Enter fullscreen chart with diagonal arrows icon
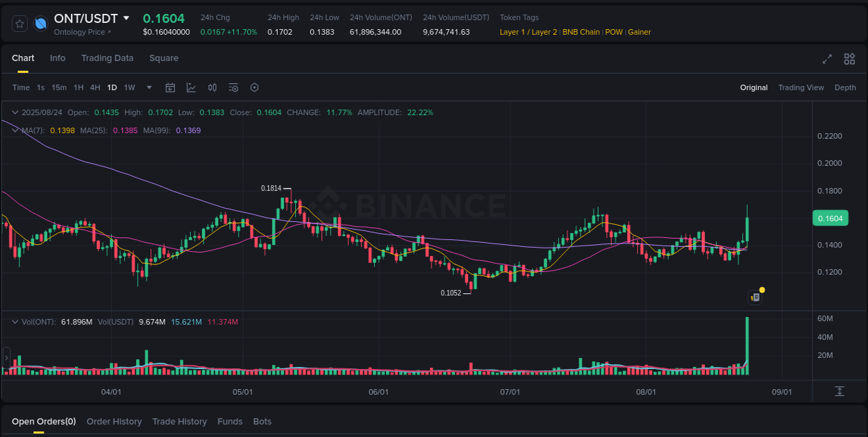This screenshot has width=868, height=437. pyautogui.click(x=827, y=60)
